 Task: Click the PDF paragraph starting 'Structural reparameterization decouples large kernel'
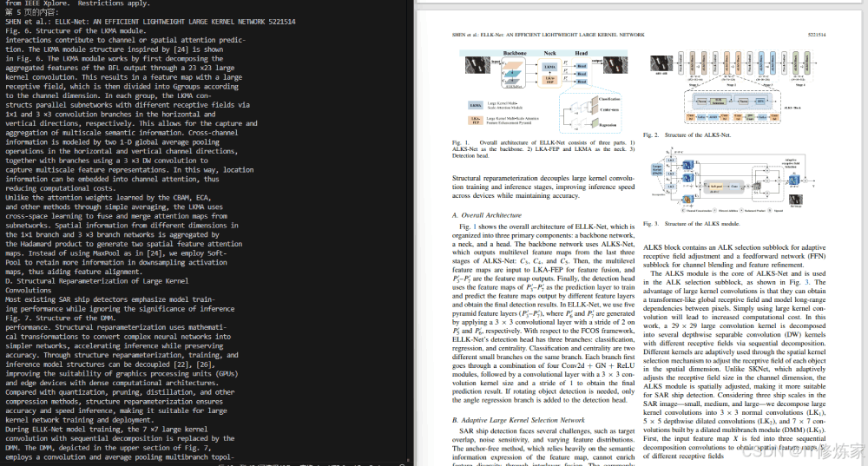coord(543,187)
